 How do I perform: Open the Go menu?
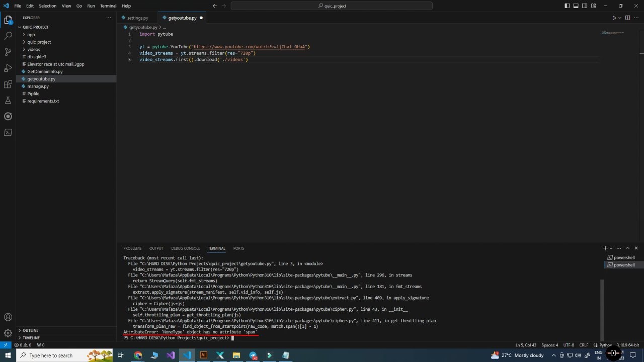tap(79, 6)
